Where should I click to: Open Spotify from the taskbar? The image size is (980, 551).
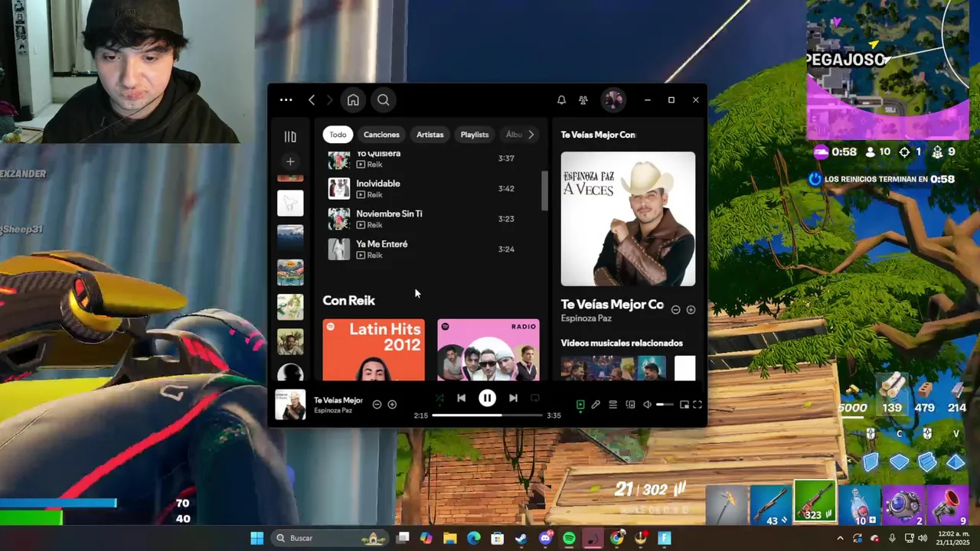point(569,538)
